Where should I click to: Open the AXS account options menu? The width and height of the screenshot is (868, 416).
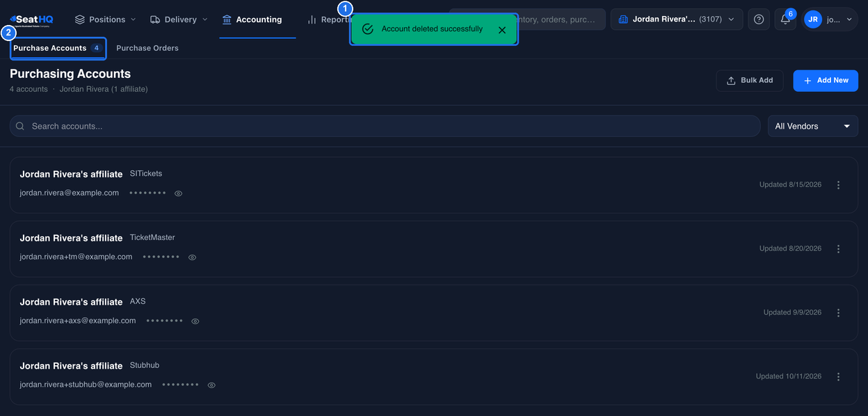pos(838,313)
